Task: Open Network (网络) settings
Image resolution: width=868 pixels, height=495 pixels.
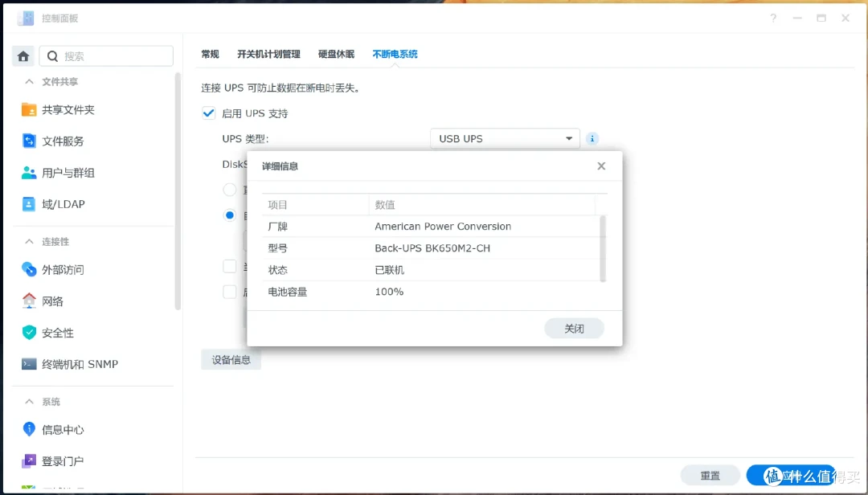Action: 43,301
